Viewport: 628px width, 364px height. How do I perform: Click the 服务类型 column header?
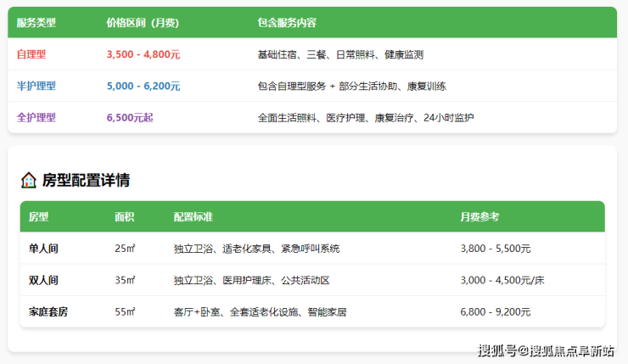[37, 21]
